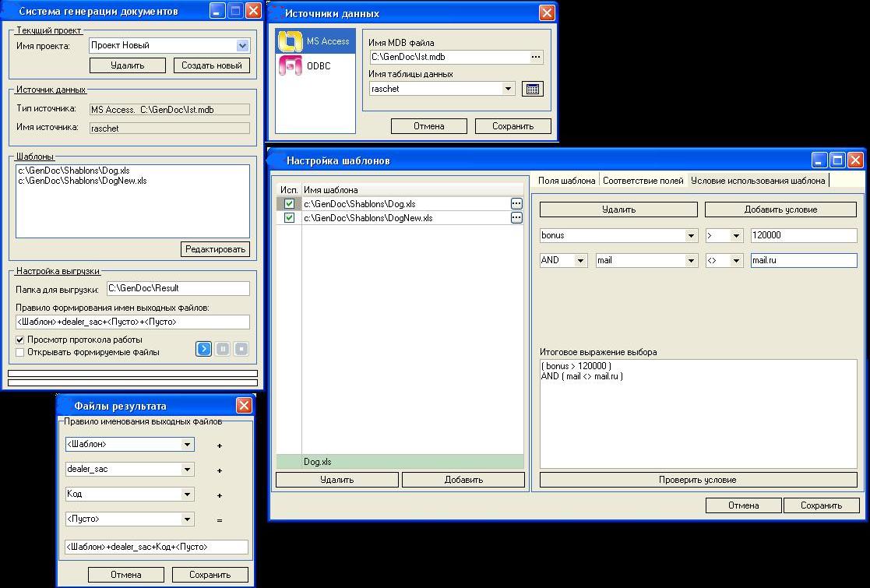Open the '<>' operator dropdown
This screenshot has width=870, height=588.
click(x=736, y=260)
